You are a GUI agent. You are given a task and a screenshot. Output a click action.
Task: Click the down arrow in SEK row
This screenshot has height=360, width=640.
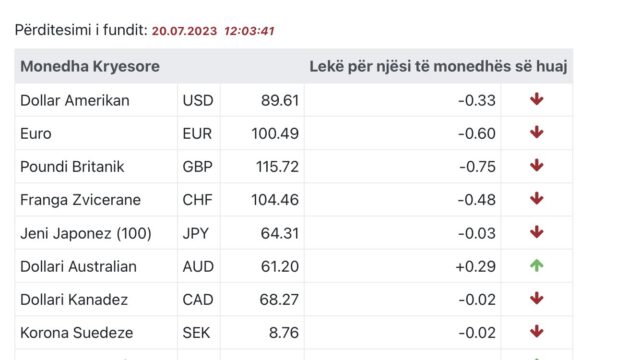click(536, 331)
